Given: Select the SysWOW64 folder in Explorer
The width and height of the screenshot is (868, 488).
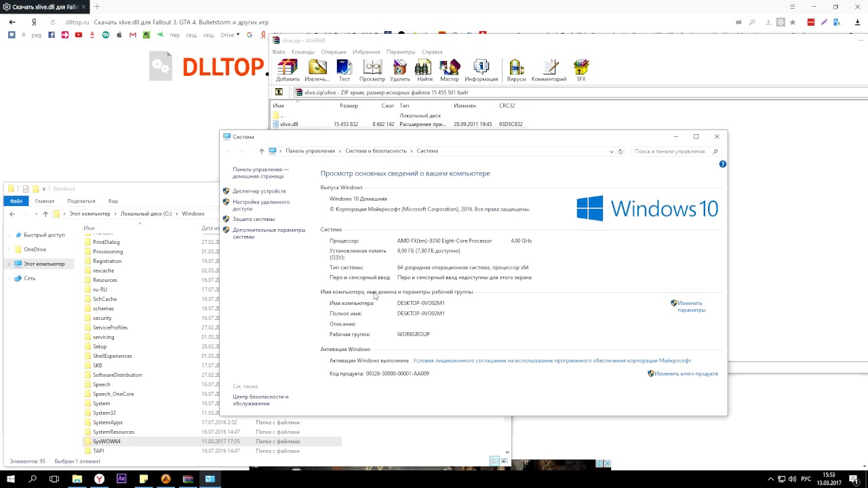Looking at the screenshot, I should 106,441.
